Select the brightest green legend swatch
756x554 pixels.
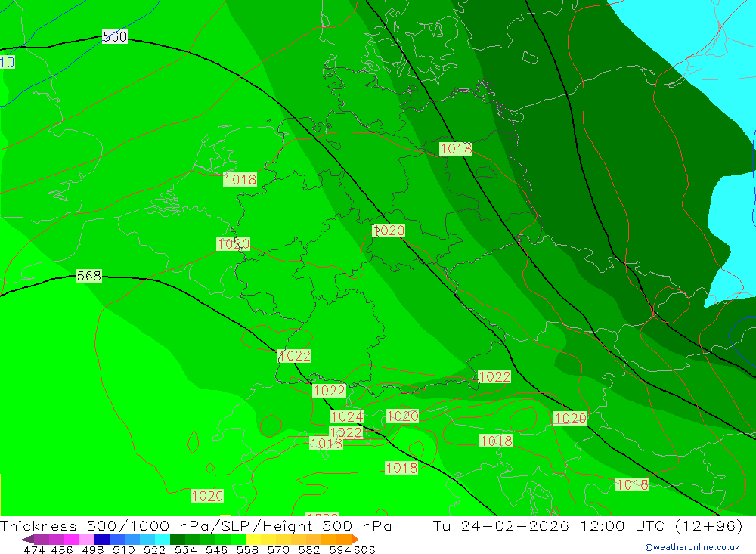[238, 539]
